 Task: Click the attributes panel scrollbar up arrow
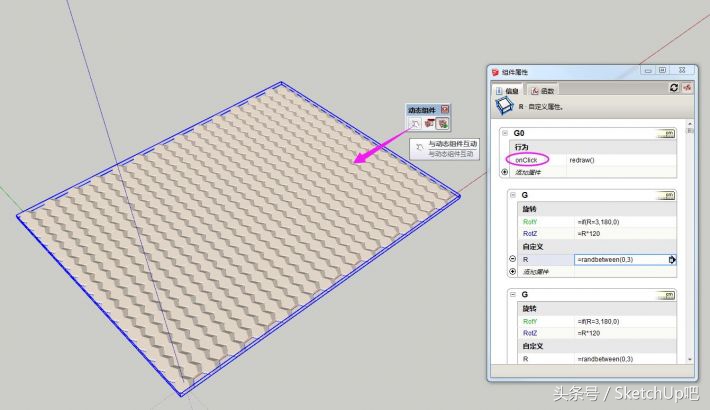(x=690, y=124)
